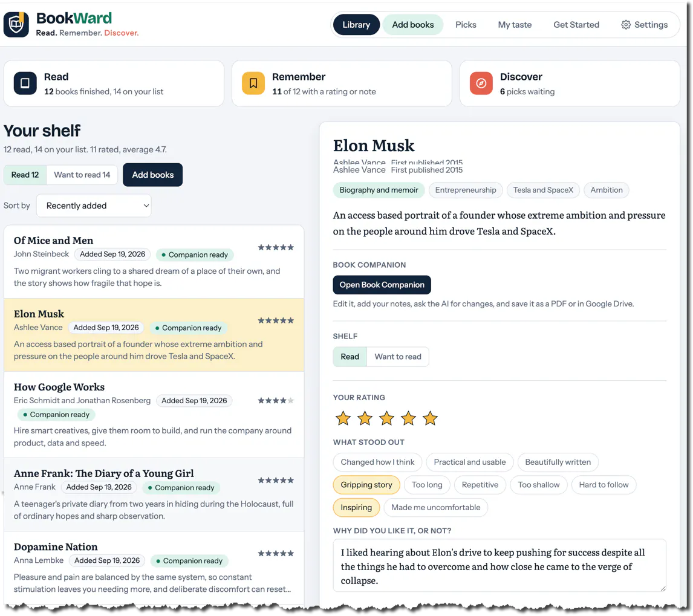Click author name John Steinbeck
This screenshot has width=693, height=616.
(41, 254)
